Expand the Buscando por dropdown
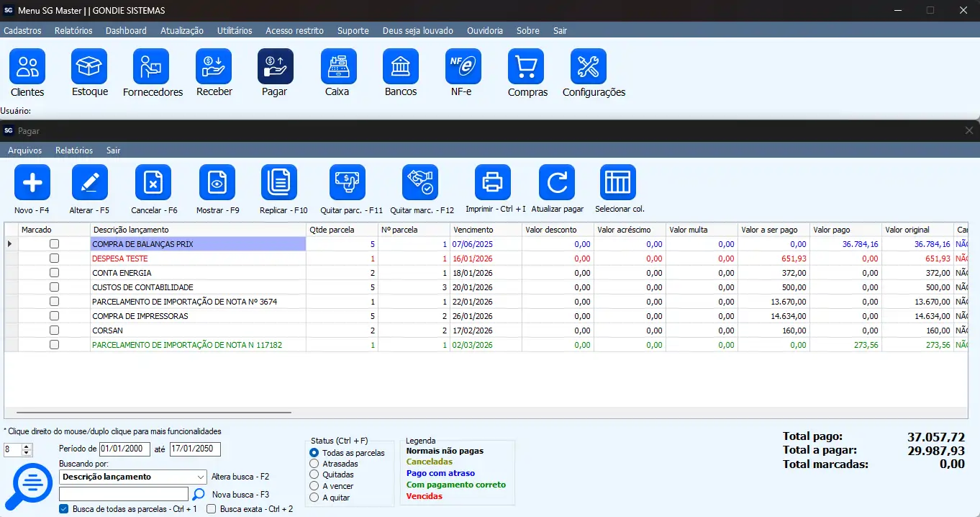The height and width of the screenshot is (517, 980). click(x=200, y=477)
